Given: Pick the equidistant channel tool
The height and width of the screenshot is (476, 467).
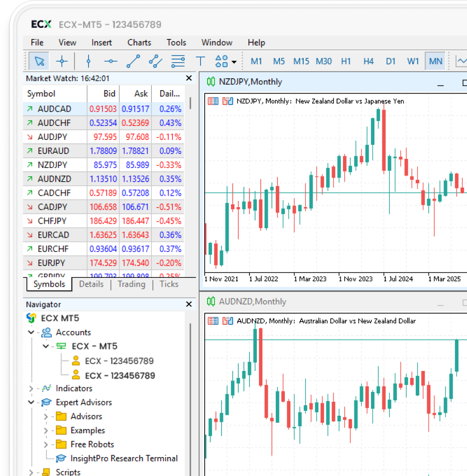Looking at the screenshot, I should tap(155, 61).
